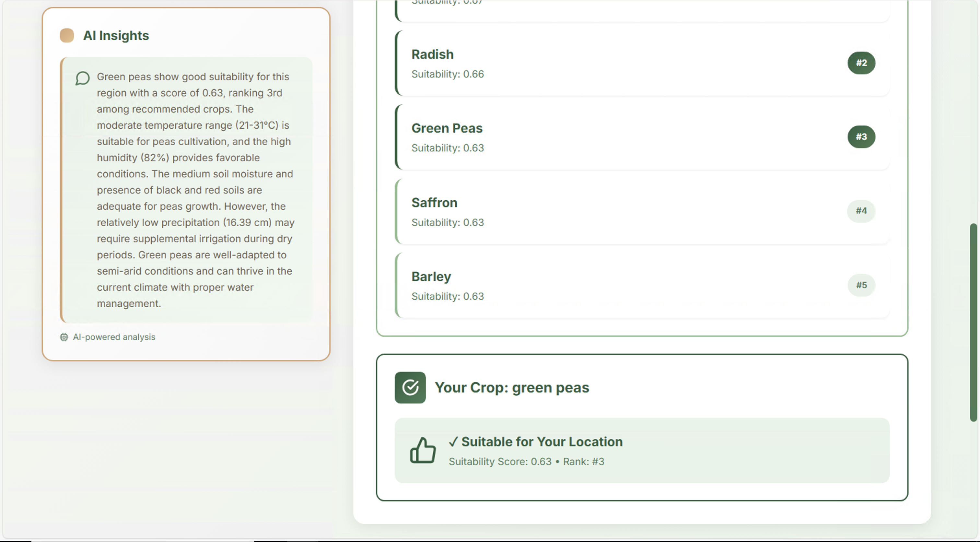This screenshot has height=542, width=980.
Task: Click the checkmark icon beside Your Crop
Action: tap(410, 387)
